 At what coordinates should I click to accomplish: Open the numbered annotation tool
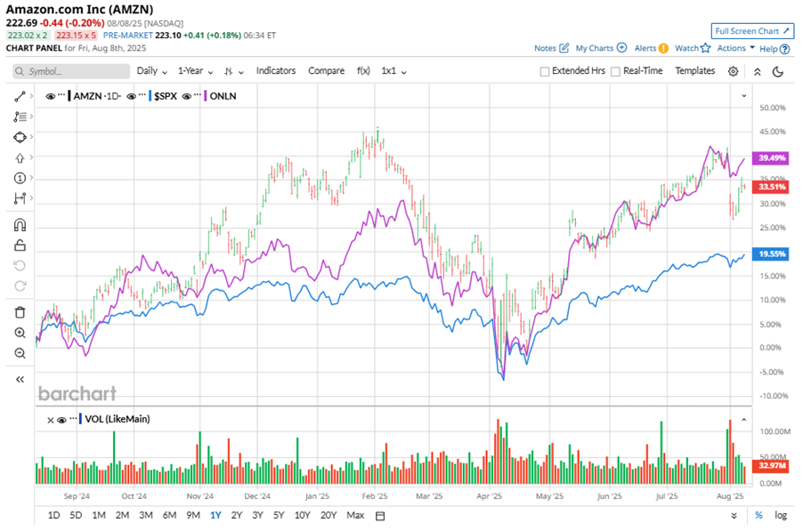pyautogui.click(x=20, y=178)
